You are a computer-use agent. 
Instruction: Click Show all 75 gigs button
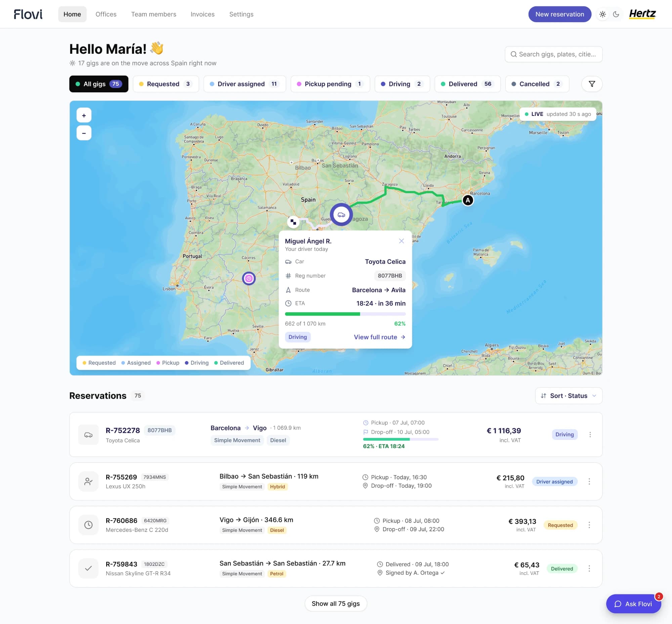click(x=335, y=604)
